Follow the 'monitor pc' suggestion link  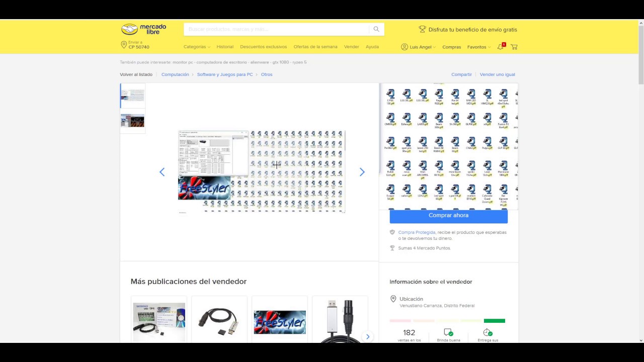pyautogui.click(x=183, y=62)
